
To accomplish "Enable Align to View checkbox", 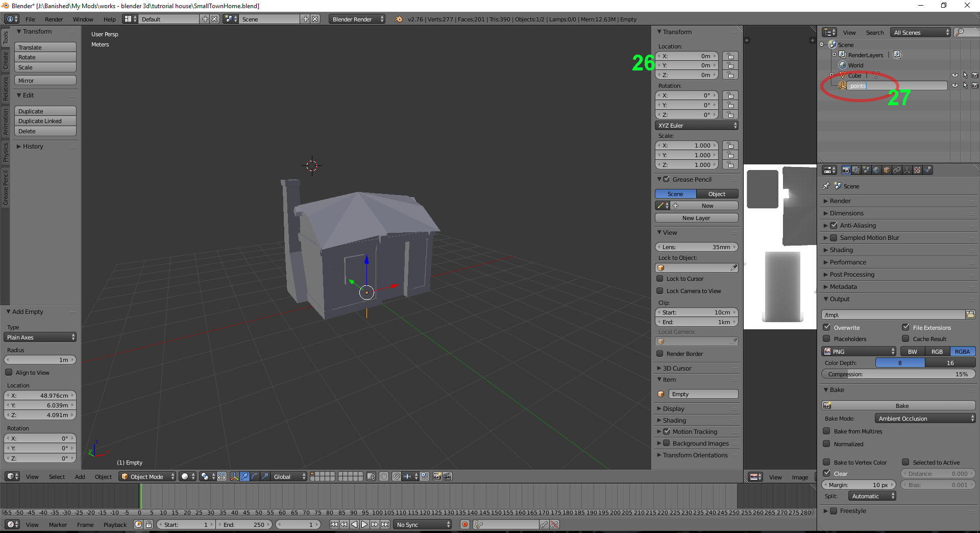I will 9,373.
